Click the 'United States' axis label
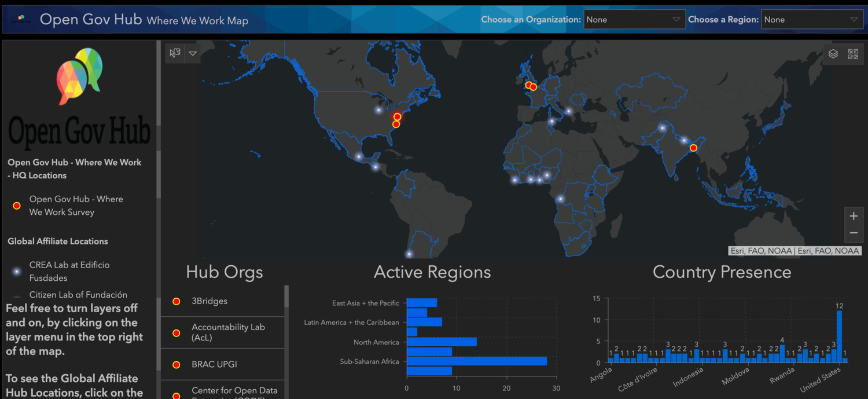This screenshot has height=399, width=868. pyautogui.click(x=821, y=380)
